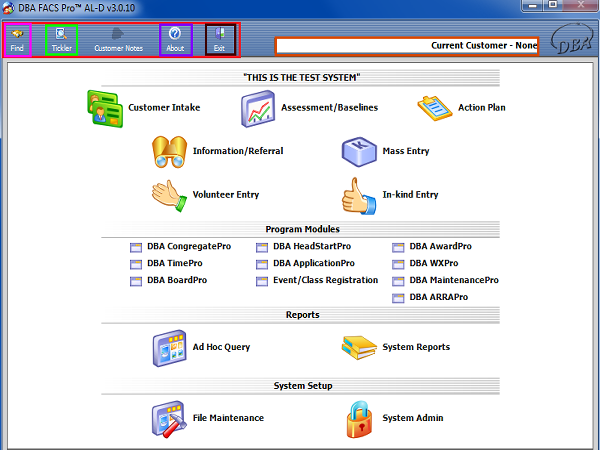Launch DBA CongregatePro module link
Image resolution: width=600 pixels, height=450 pixels.
pos(189,246)
